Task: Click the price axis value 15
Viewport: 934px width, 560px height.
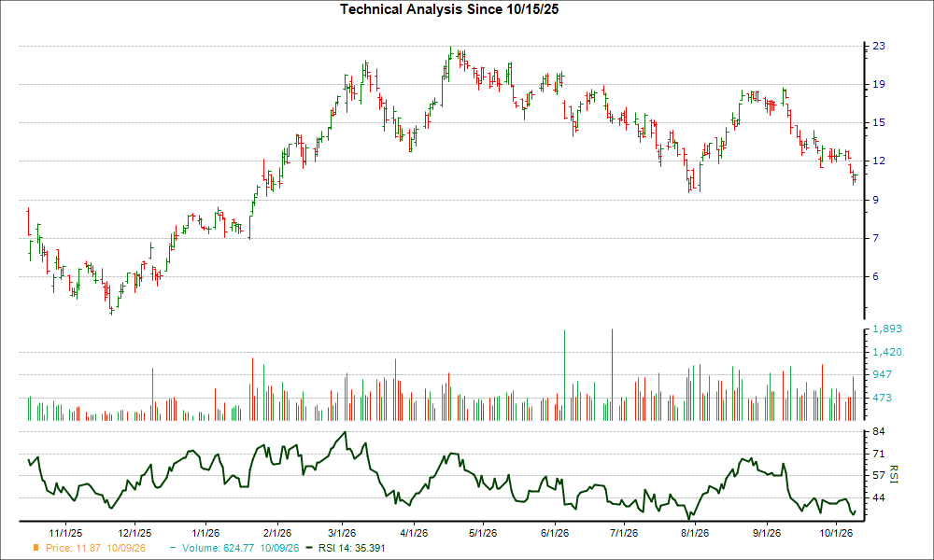Action: pyautogui.click(x=879, y=122)
